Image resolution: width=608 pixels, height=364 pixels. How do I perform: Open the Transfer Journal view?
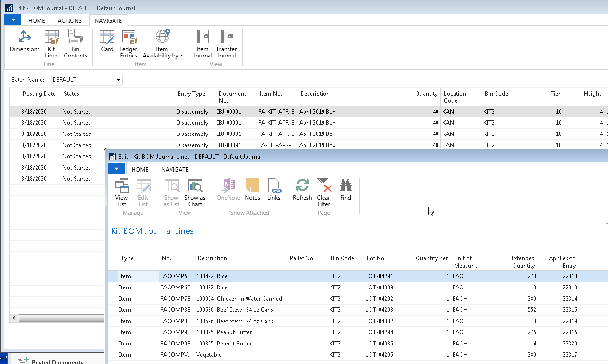227,43
